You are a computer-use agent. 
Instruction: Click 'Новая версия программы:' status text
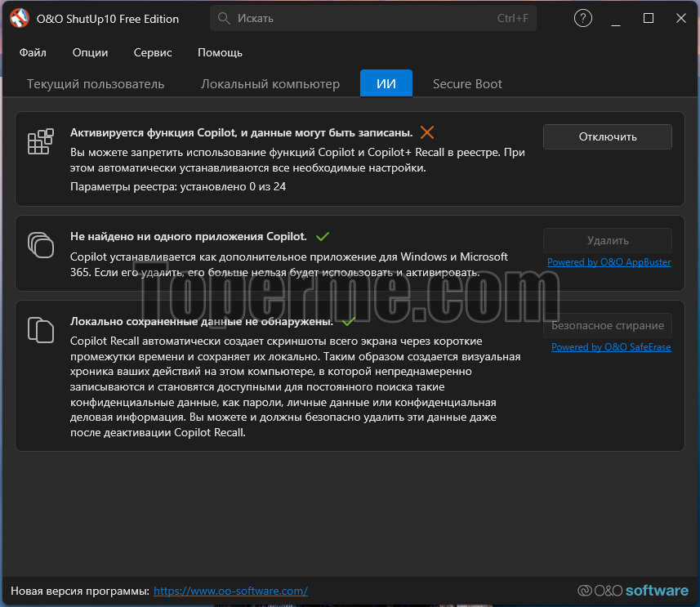(80, 591)
